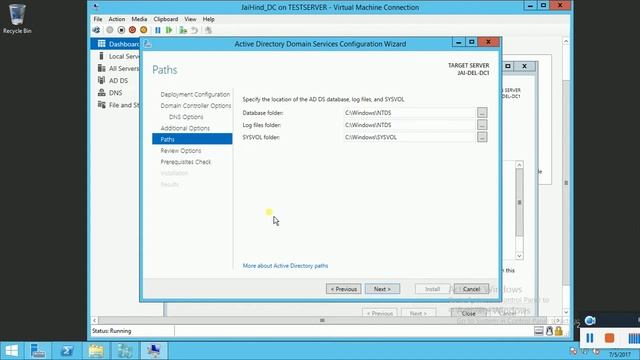Click the VM window vertical scrollbar up arrow

point(566,41)
